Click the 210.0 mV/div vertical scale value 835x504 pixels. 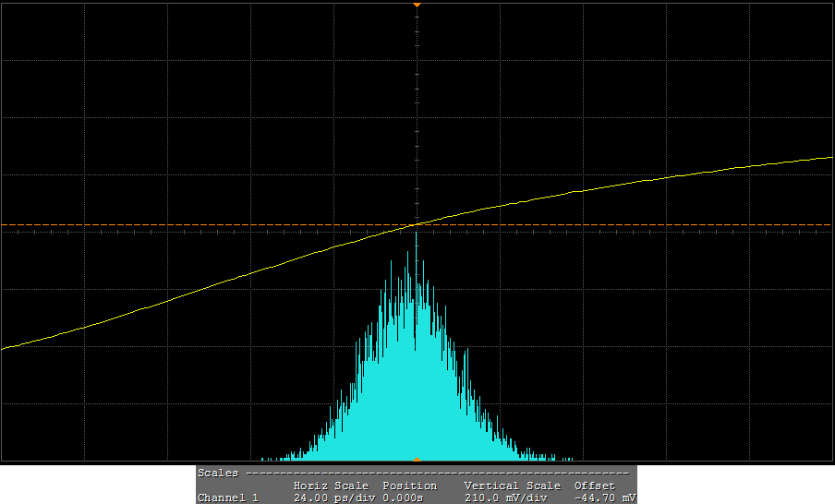[506, 498]
